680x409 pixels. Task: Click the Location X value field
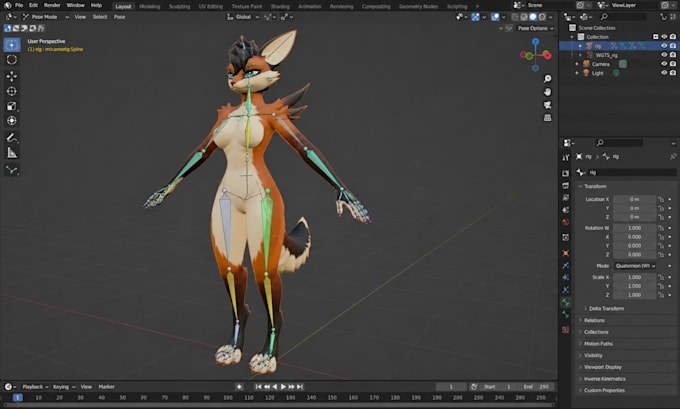[634, 199]
